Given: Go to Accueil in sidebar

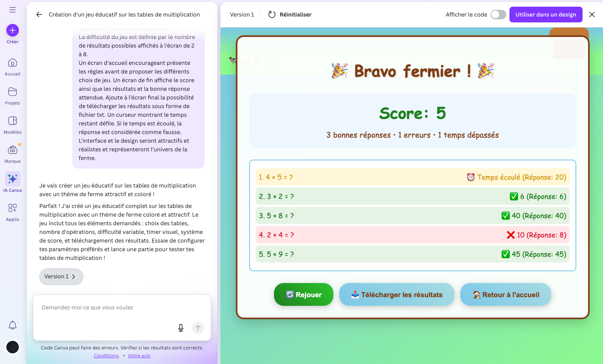Looking at the screenshot, I should coord(13,63).
